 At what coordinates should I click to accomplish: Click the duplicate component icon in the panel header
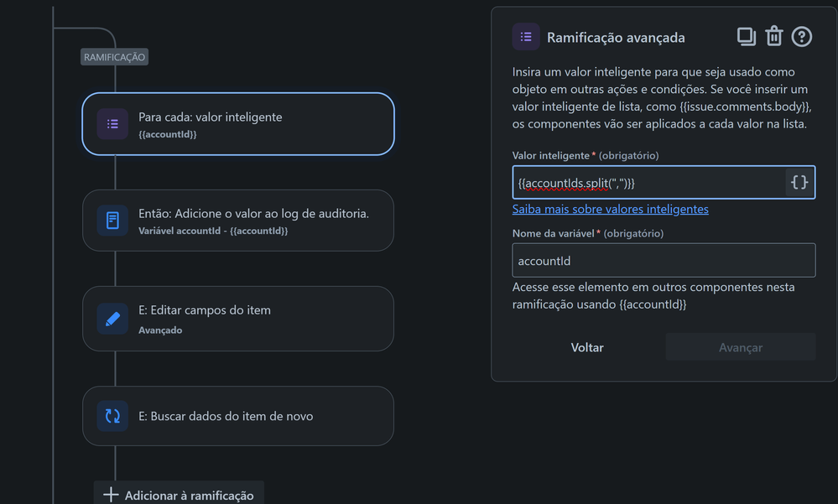pos(747,36)
